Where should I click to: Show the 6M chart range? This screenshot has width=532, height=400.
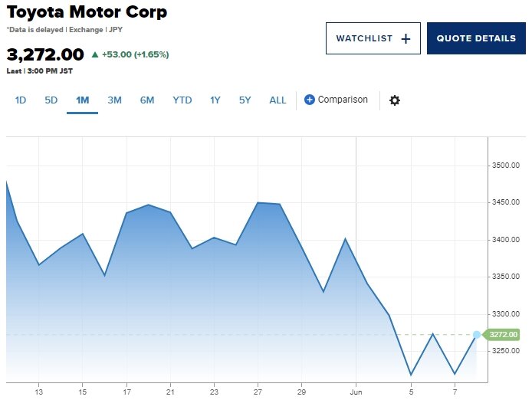147,100
